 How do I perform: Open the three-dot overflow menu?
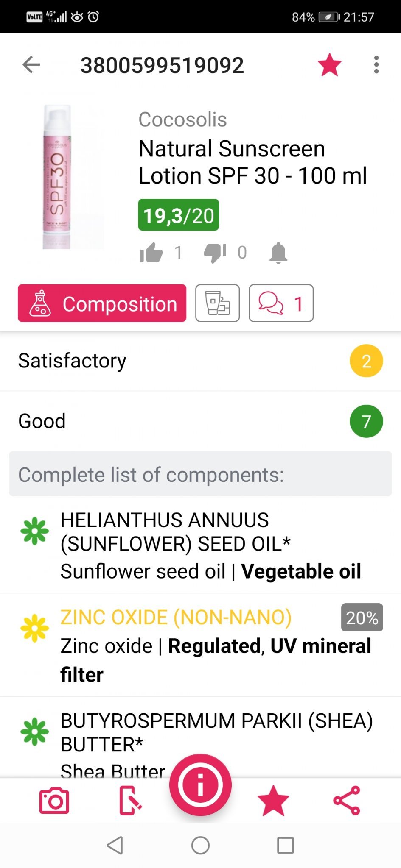(376, 65)
